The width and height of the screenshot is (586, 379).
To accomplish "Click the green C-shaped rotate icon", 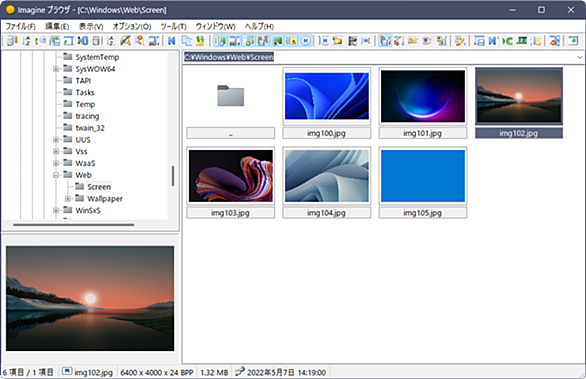I will click(x=508, y=41).
